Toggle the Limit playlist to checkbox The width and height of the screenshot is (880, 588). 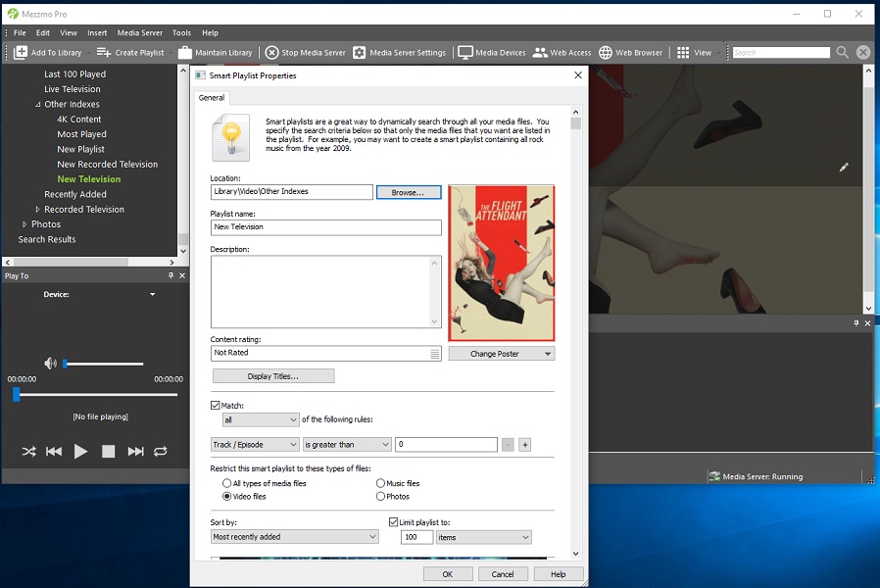pyautogui.click(x=393, y=521)
